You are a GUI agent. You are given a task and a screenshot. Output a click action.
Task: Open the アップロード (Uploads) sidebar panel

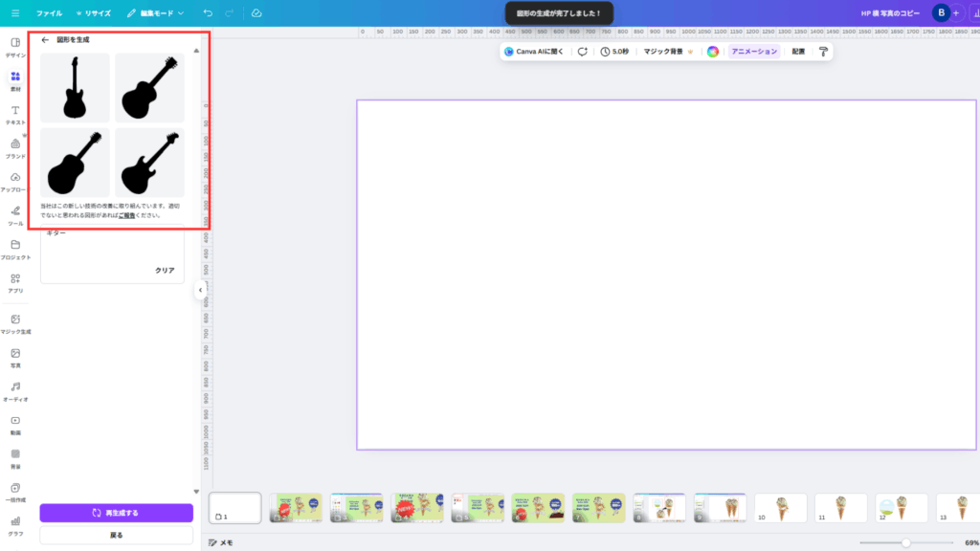[x=15, y=182]
